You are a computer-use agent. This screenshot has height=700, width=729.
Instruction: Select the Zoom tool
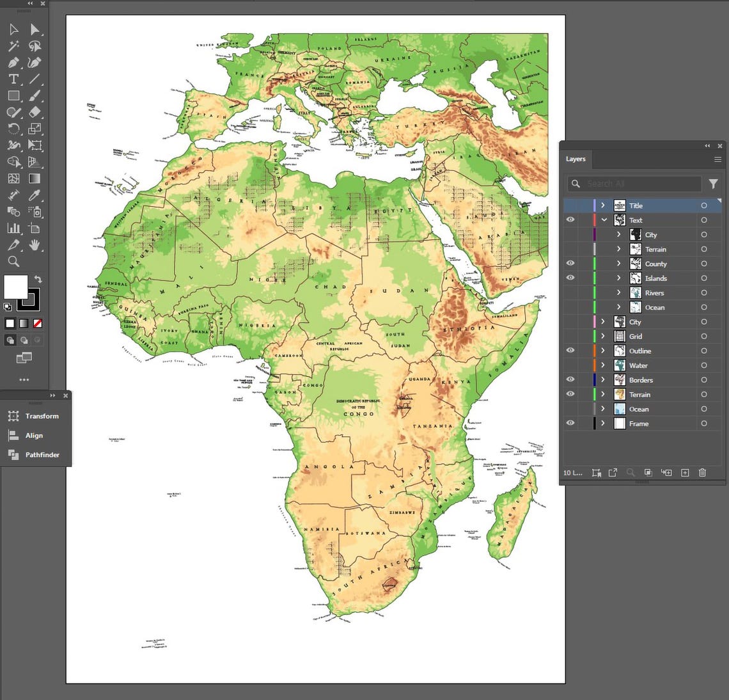(14, 262)
